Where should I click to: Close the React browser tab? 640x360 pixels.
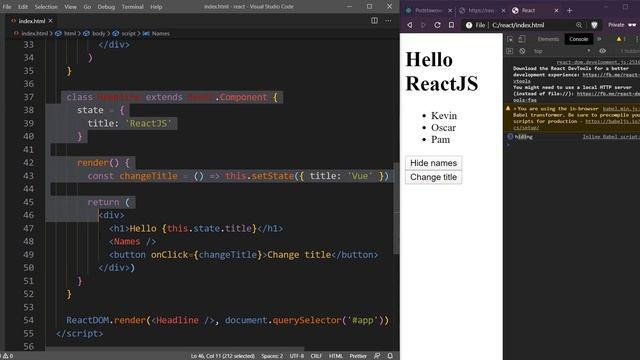[556, 11]
